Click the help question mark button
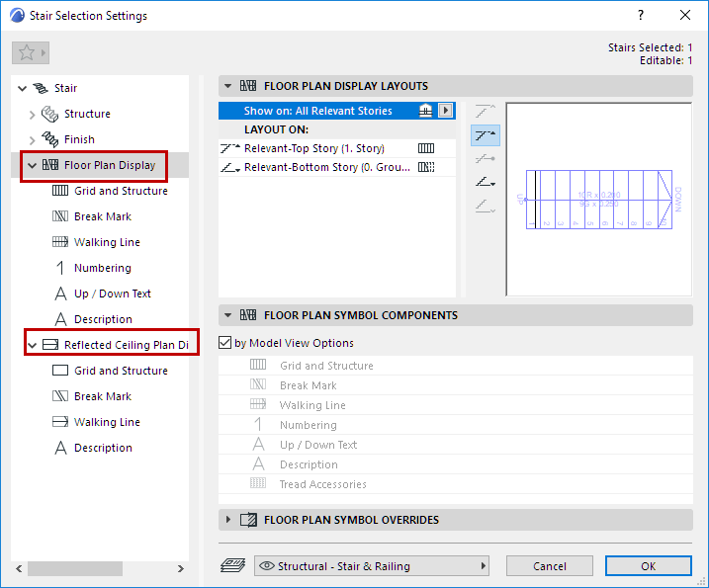The width and height of the screenshot is (709, 588). click(640, 16)
